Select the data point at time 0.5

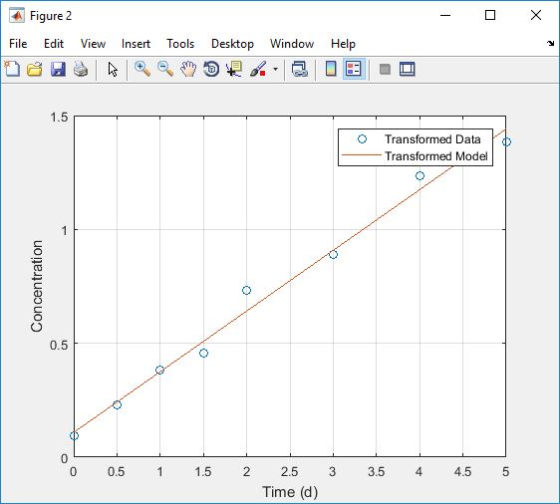[x=117, y=405]
